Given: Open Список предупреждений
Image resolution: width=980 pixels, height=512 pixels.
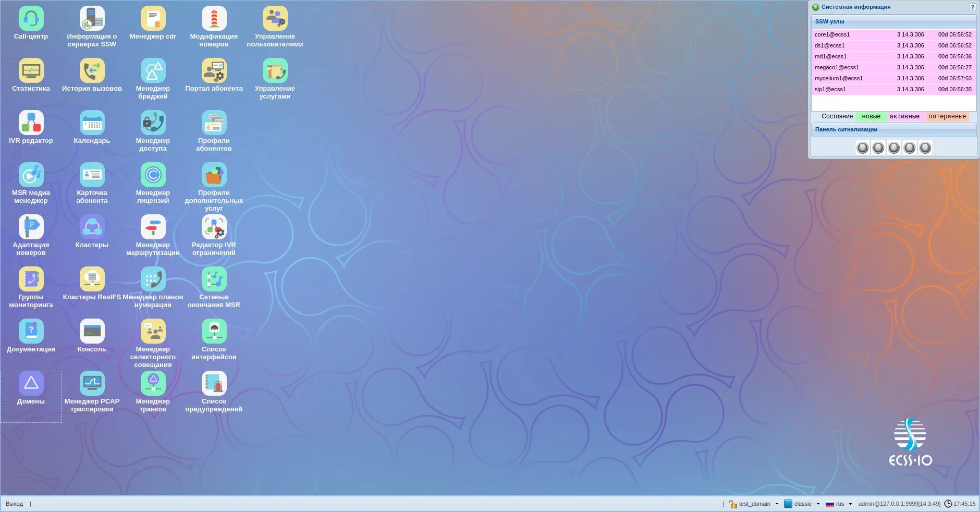Looking at the screenshot, I should tap(214, 384).
